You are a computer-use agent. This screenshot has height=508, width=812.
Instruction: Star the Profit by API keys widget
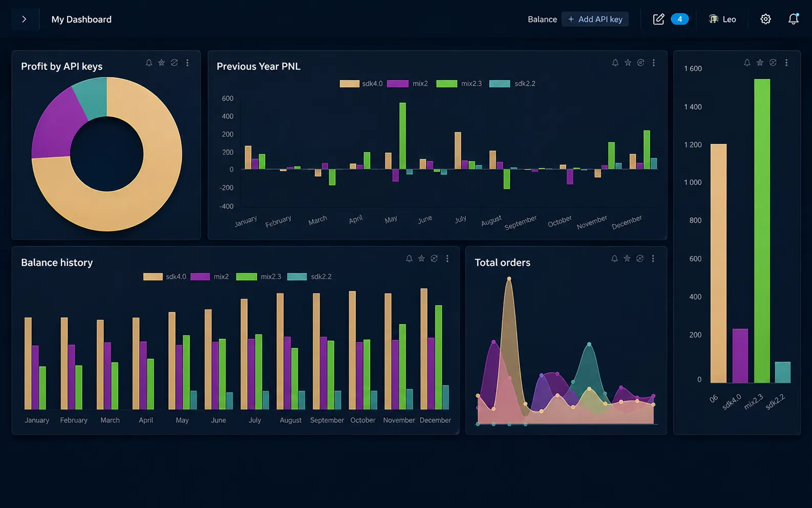click(161, 62)
